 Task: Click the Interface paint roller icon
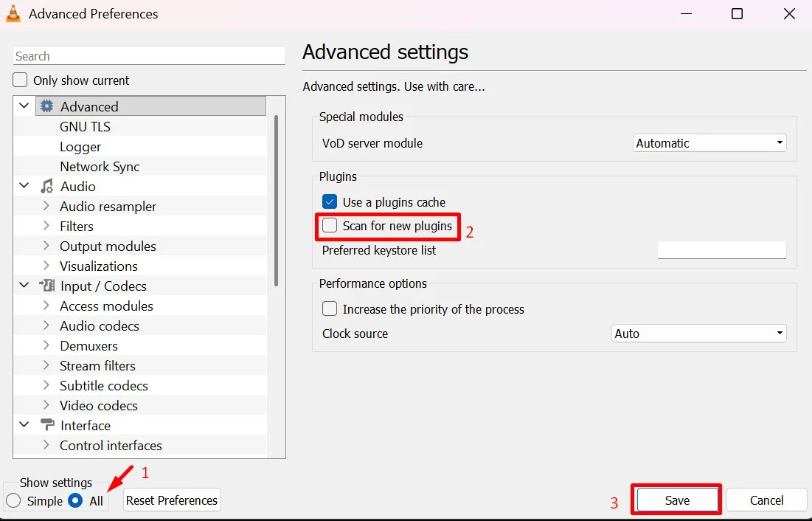point(47,425)
